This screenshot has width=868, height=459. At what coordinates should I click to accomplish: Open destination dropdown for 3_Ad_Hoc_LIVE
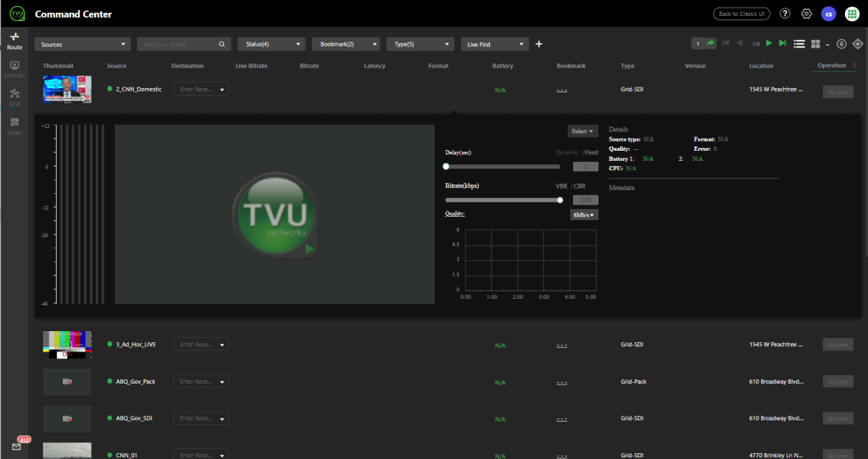201,344
